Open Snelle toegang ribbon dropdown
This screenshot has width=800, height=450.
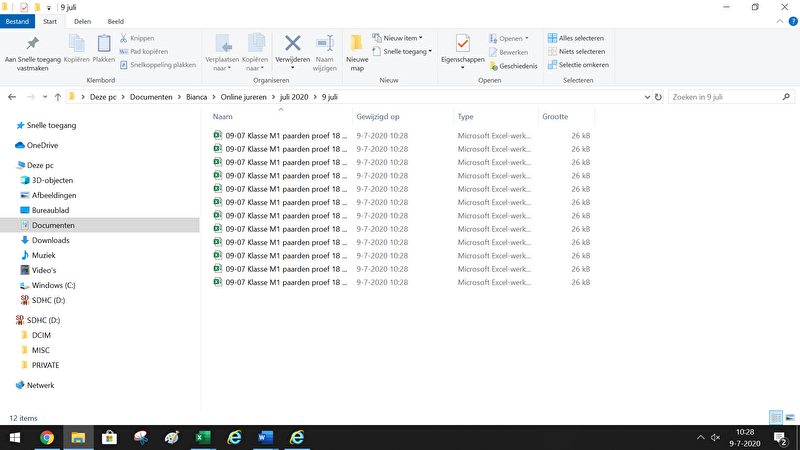(402, 52)
